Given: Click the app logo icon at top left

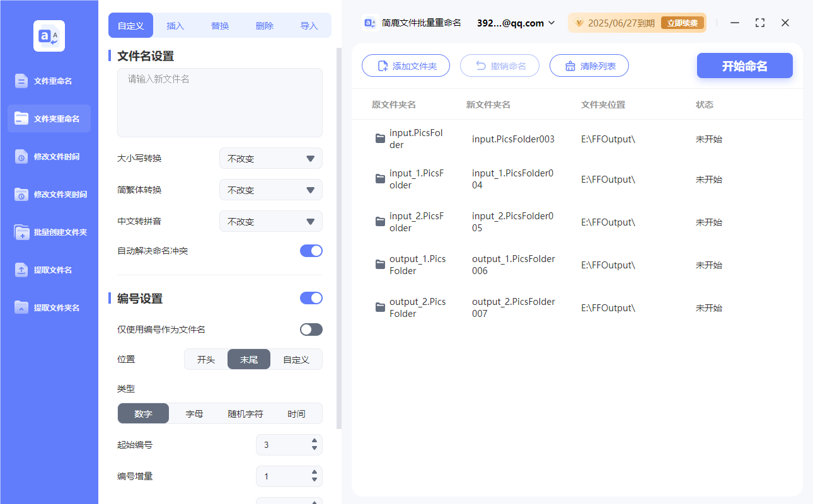Looking at the screenshot, I should tap(49, 35).
